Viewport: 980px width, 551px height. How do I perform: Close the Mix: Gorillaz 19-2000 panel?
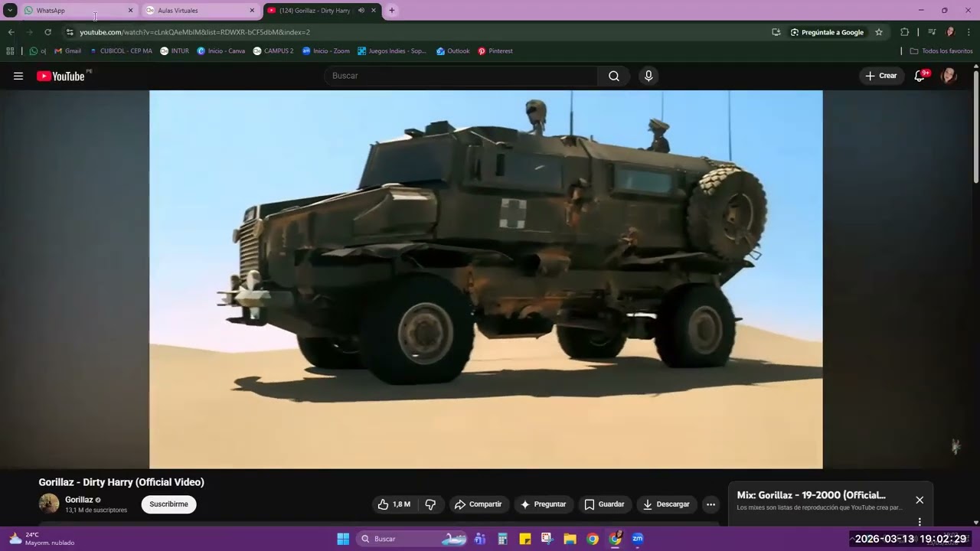920,500
